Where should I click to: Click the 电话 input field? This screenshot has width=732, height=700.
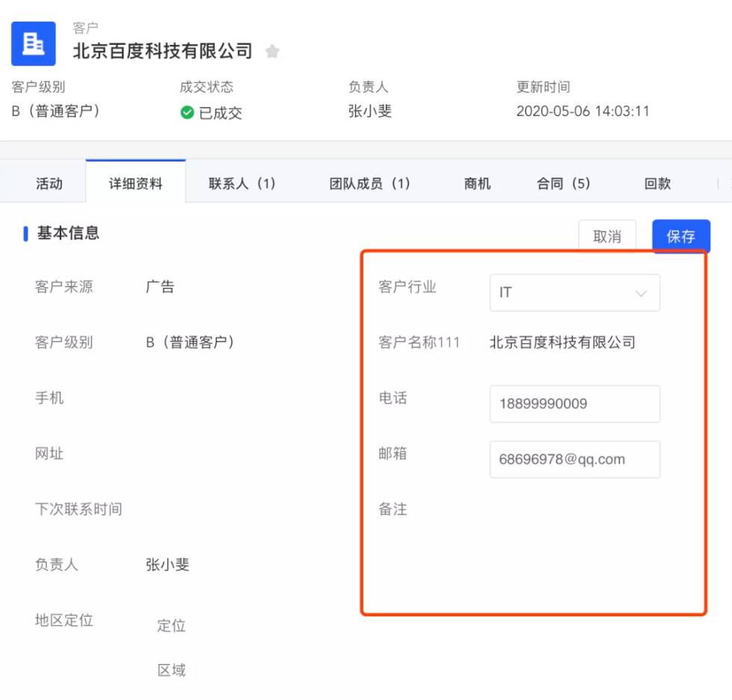pos(575,404)
